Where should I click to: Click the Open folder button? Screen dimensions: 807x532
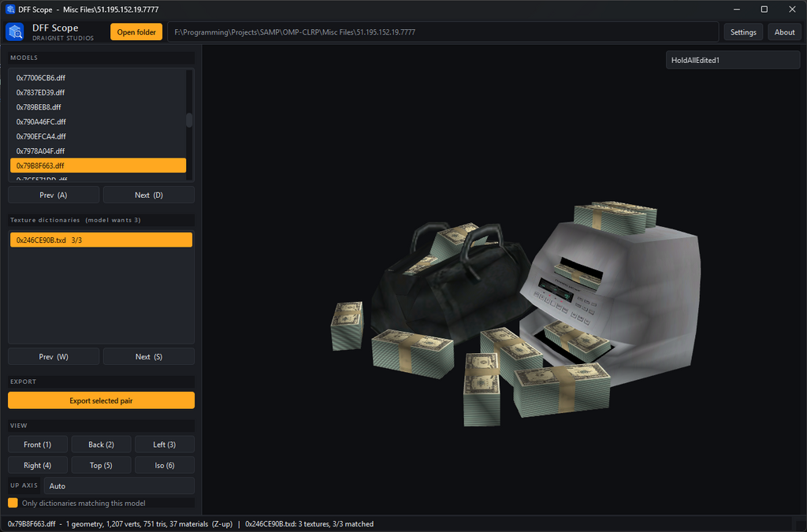136,32
